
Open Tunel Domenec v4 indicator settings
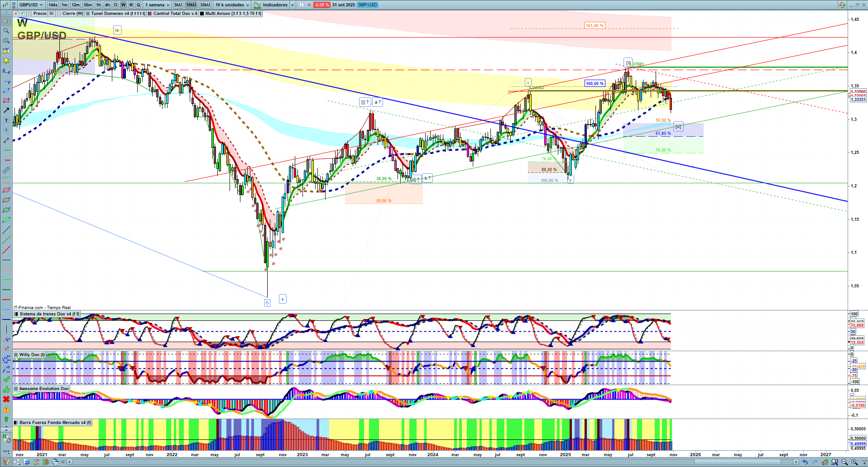tap(118, 14)
